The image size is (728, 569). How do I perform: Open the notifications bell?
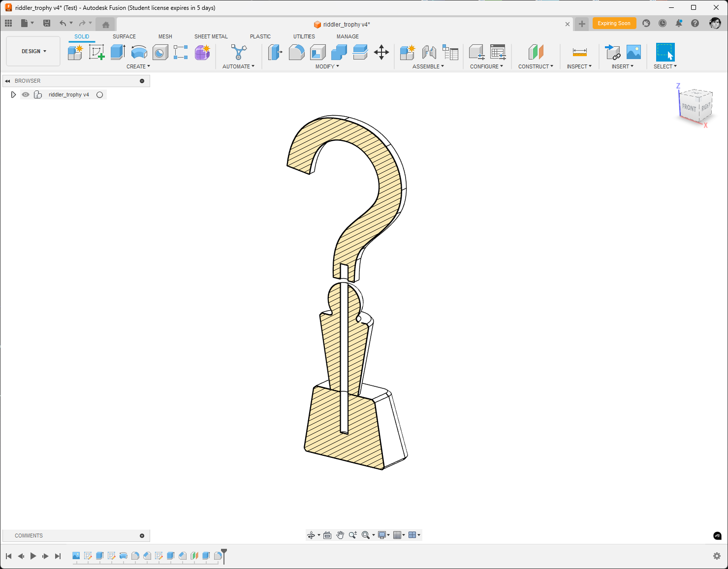(x=679, y=23)
